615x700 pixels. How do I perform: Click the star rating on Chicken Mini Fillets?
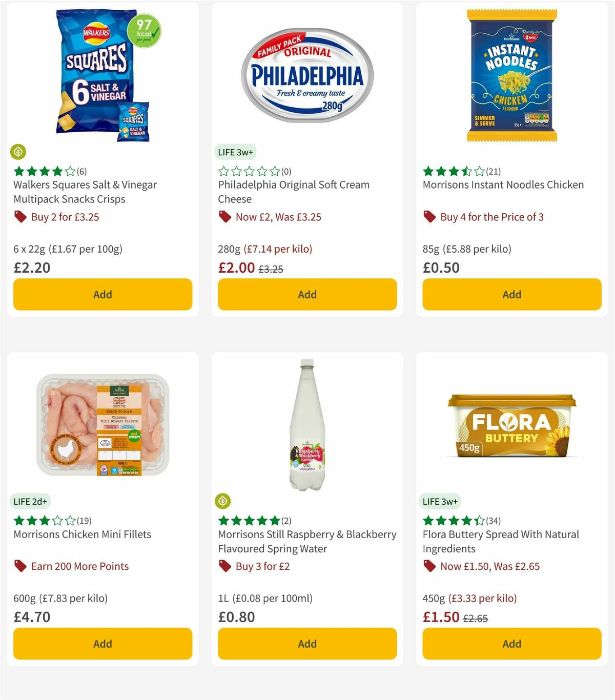[43, 521]
